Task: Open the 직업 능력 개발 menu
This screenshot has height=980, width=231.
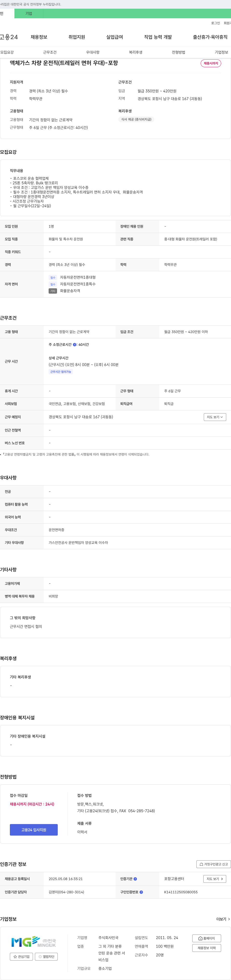Action: [x=158, y=37]
